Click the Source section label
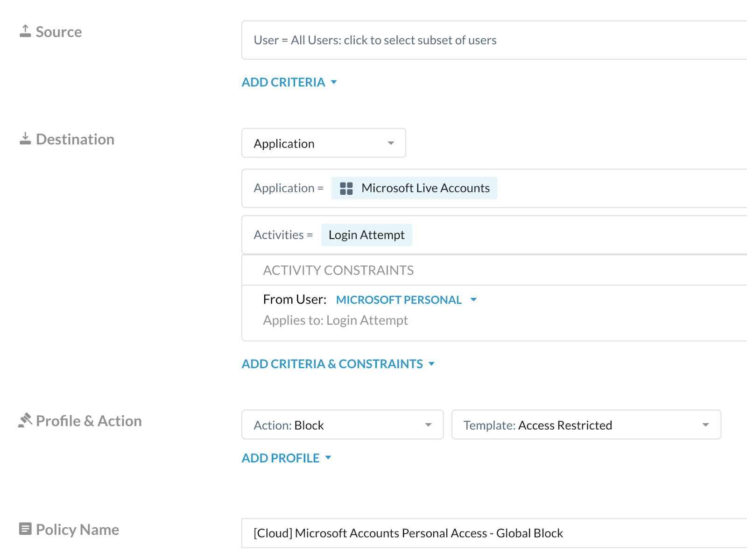The height and width of the screenshot is (560, 747). [x=59, y=32]
